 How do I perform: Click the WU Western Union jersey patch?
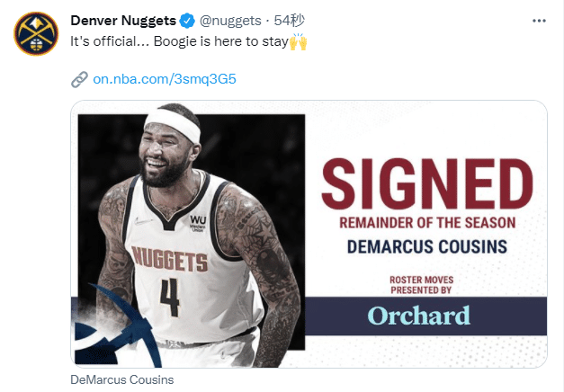[x=198, y=223]
